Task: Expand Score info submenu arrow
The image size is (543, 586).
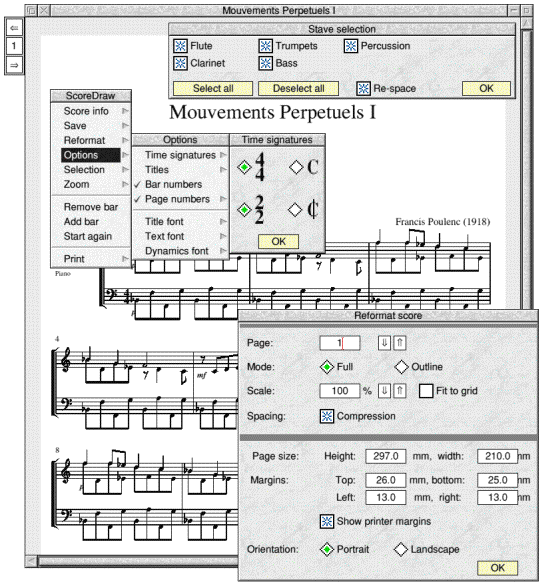Action: click(x=125, y=111)
